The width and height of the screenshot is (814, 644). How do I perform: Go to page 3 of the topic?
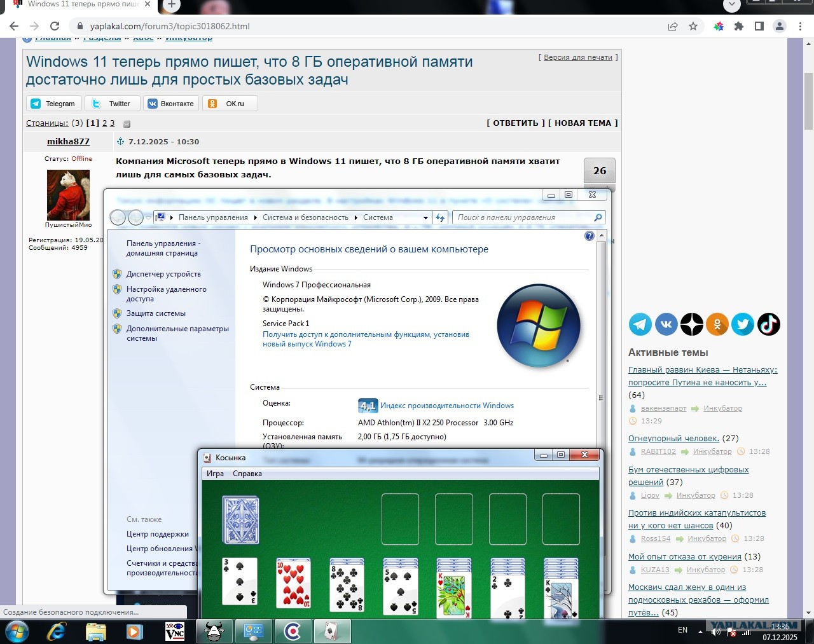click(x=113, y=123)
